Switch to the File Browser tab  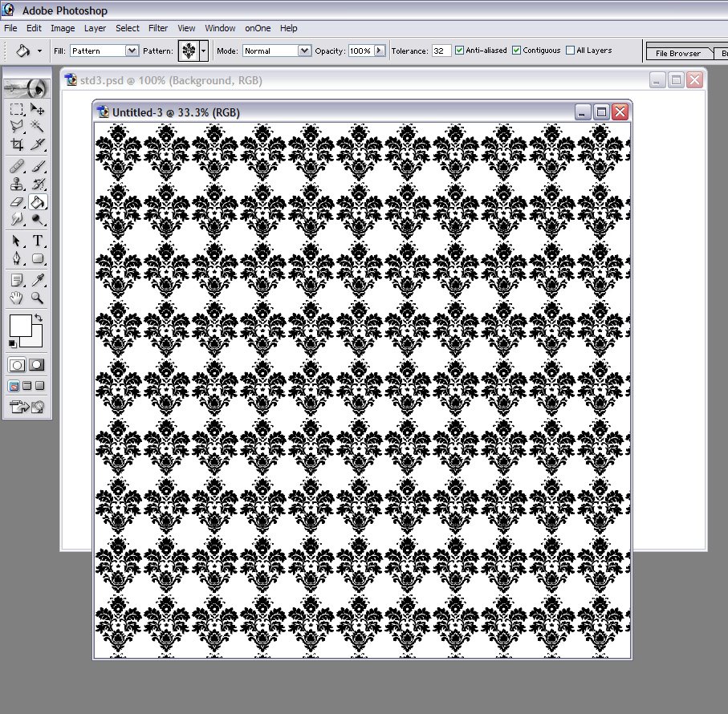(x=678, y=54)
